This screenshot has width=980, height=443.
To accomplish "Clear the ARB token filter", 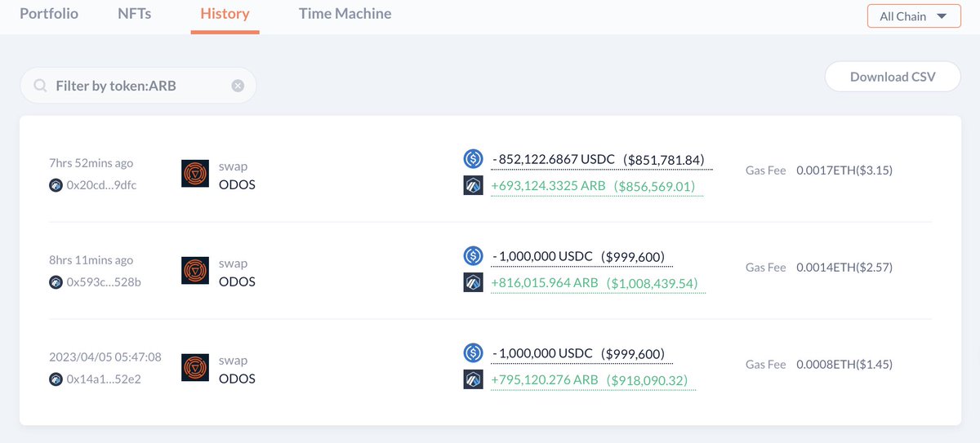I will pos(238,86).
